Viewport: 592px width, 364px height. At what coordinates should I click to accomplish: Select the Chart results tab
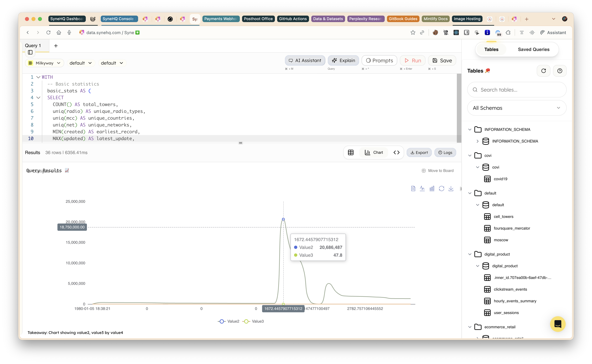click(374, 152)
